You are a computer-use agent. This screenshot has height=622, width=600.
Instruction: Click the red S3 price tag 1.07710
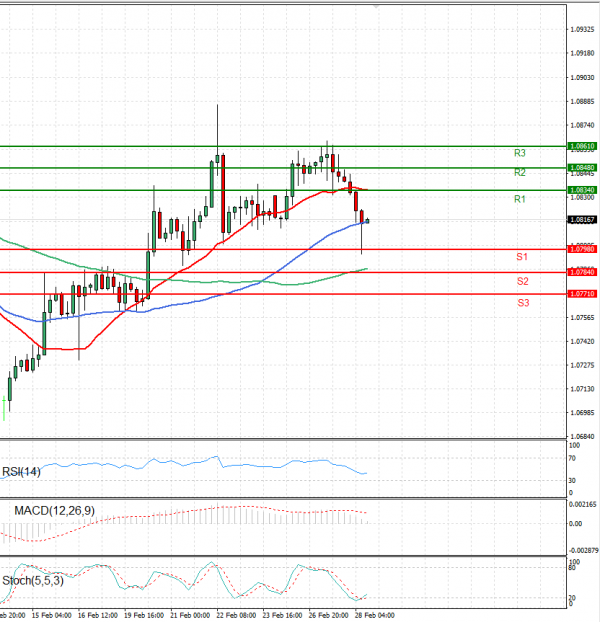[x=582, y=294]
